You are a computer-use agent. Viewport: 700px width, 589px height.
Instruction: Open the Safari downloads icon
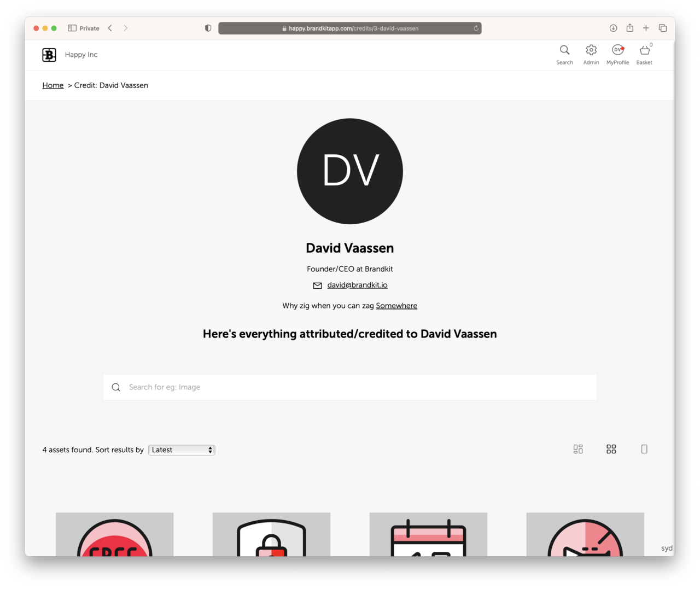613,28
